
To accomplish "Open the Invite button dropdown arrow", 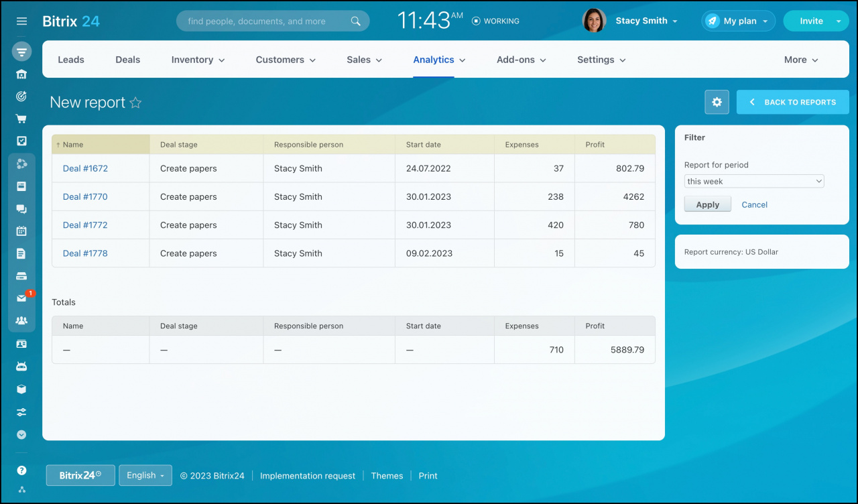I will coord(839,21).
